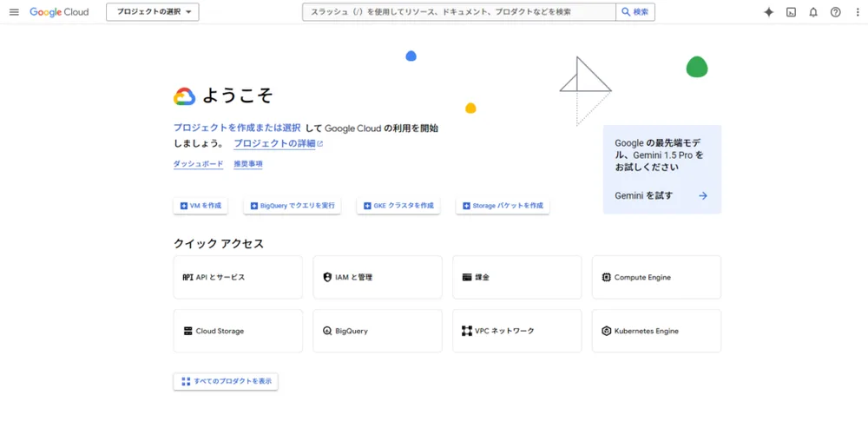868x428 pixels.
Task: Focus the resource search field
Action: (x=459, y=11)
